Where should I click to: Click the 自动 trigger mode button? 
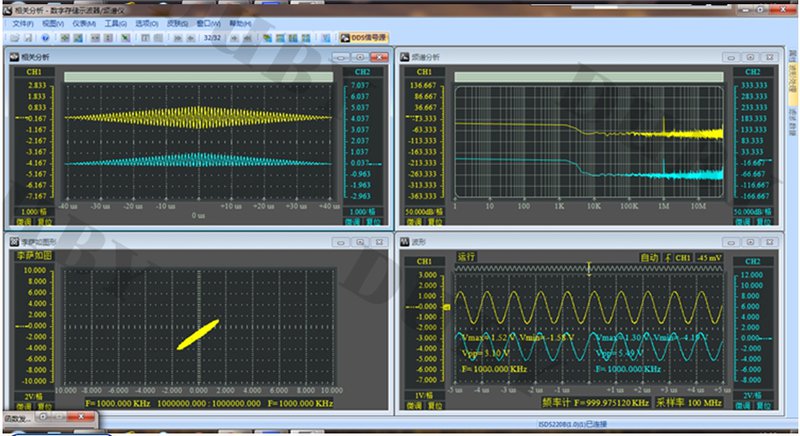point(649,258)
